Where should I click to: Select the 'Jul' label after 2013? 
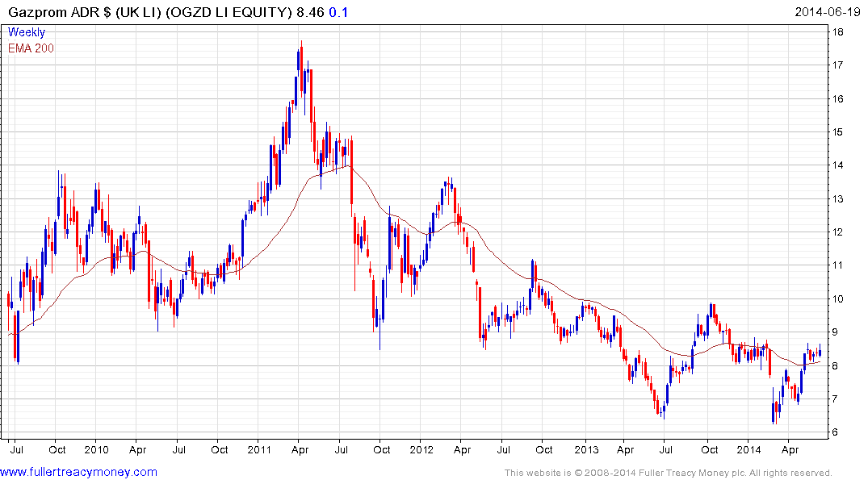point(665,449)
